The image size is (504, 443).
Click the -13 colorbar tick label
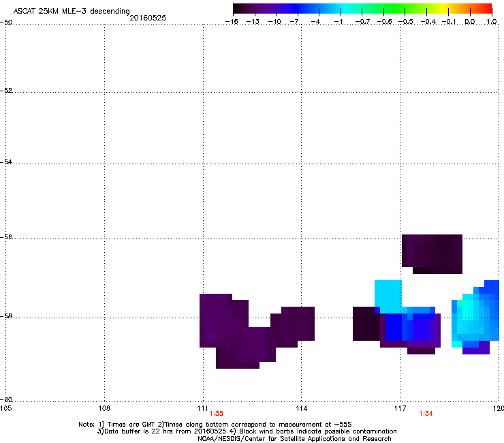tap(253, 22)
